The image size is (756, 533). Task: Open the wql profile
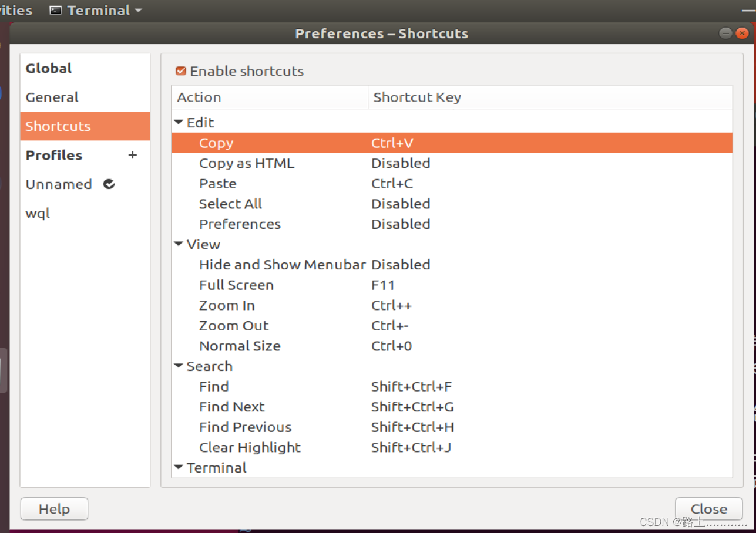point(85,213)
